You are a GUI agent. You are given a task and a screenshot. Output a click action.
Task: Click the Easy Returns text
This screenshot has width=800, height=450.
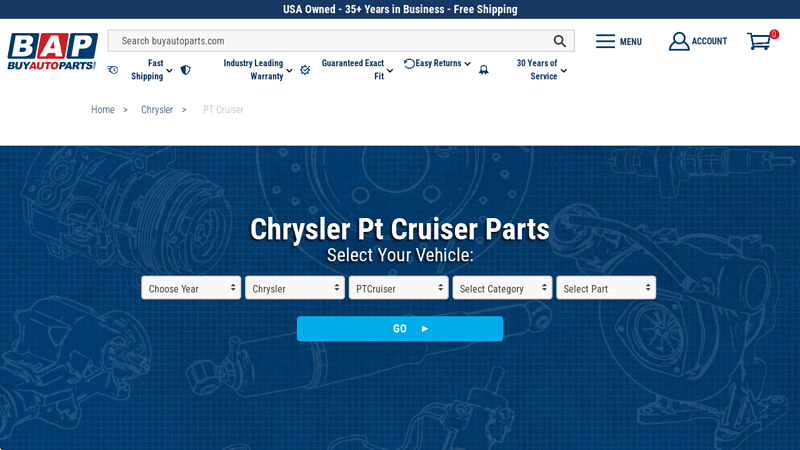coord(438,63)
